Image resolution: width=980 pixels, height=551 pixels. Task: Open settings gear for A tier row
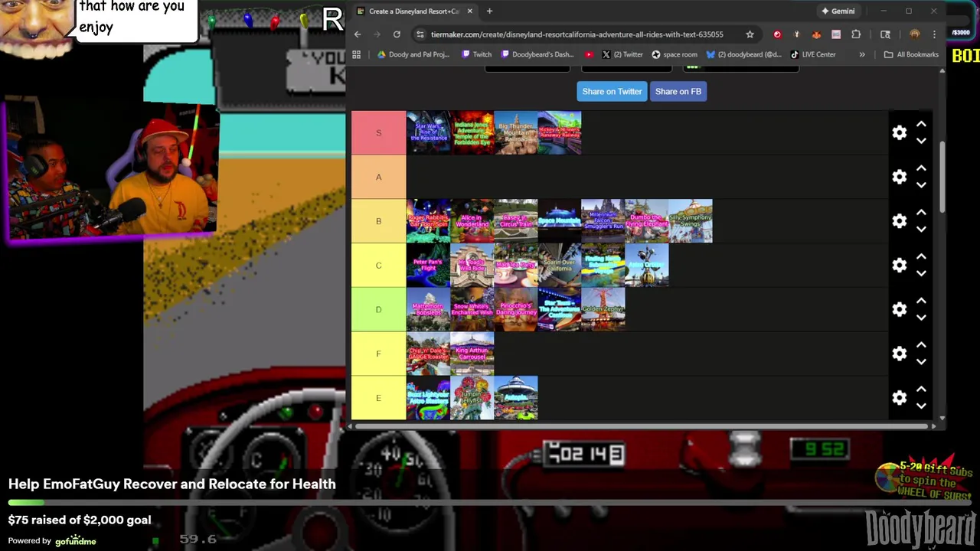[900, 178]
